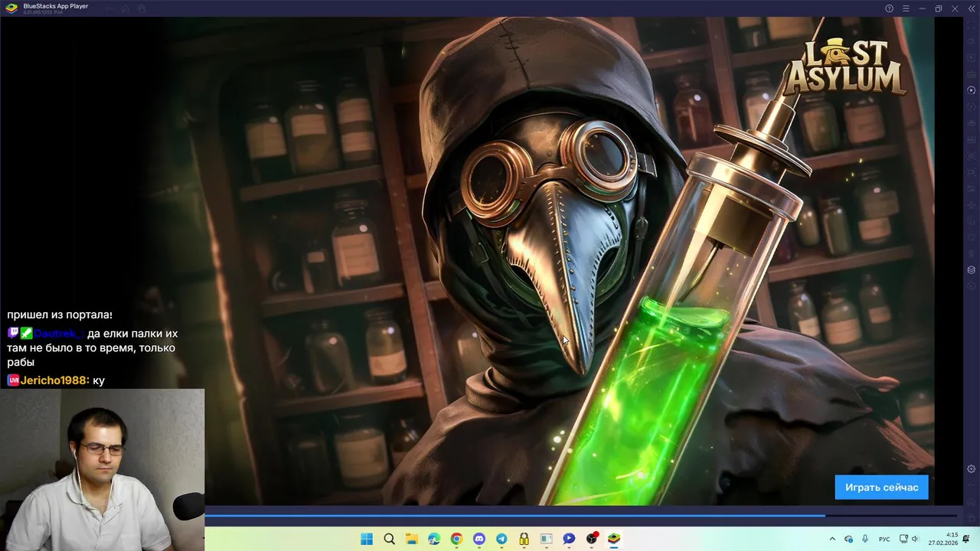Open the yellow padlock app in taskbar
980x551 pixels.
tap(524, 539)
